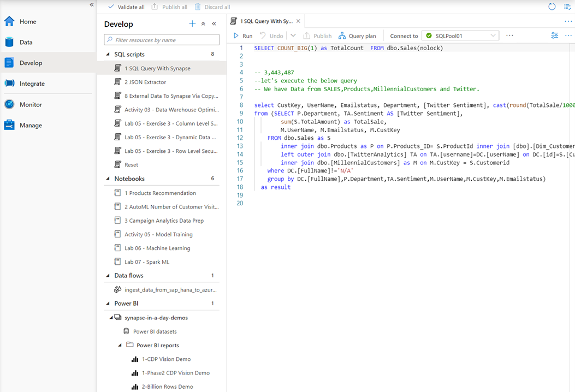
Task: Click the 'as result' code line
Action: coord(275,187)
